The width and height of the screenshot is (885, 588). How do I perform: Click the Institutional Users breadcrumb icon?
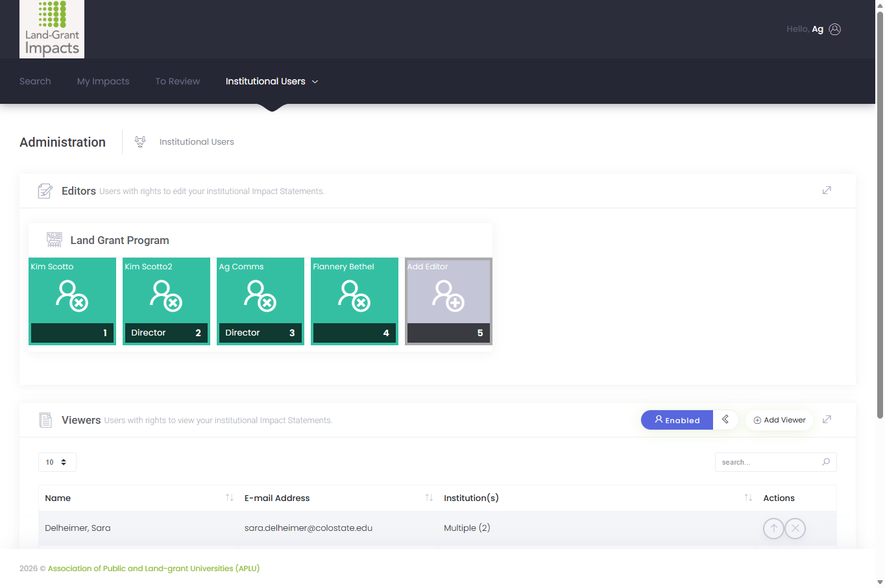tap(140, 141)
